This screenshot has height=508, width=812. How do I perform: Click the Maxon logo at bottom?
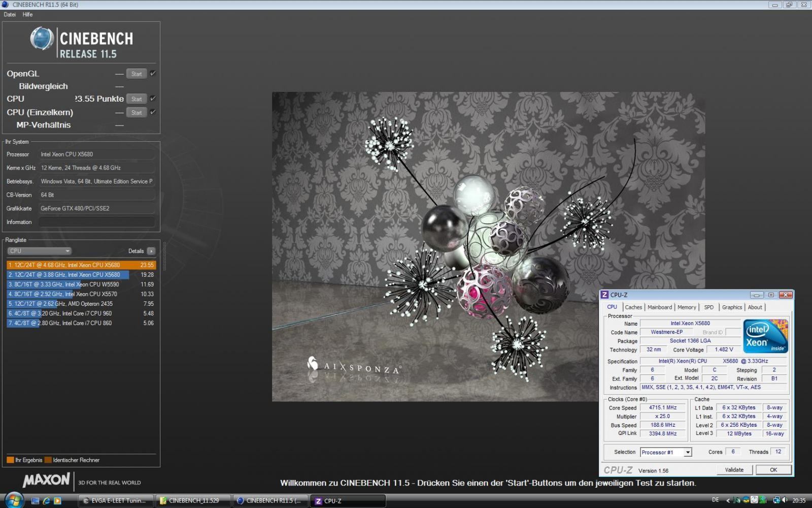46,480
